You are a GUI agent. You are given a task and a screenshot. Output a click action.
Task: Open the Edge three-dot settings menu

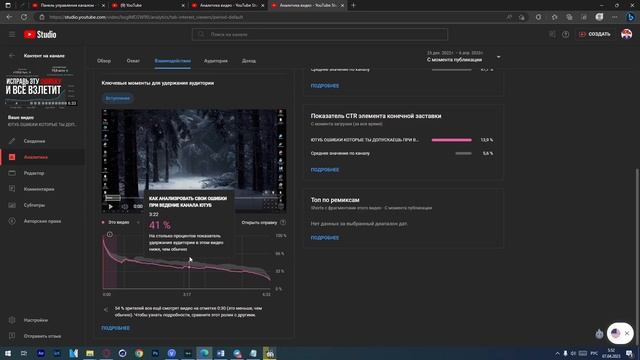tap(615, 17)
